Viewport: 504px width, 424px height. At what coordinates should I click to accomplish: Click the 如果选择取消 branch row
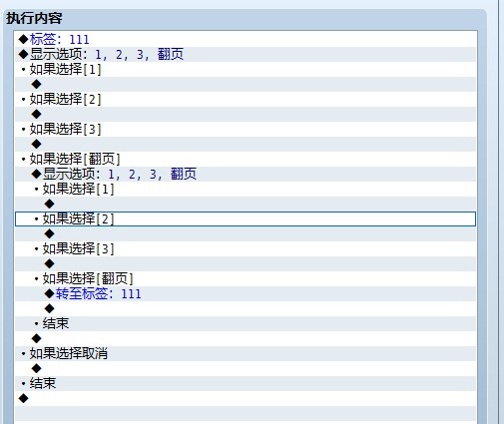[246, 353]
